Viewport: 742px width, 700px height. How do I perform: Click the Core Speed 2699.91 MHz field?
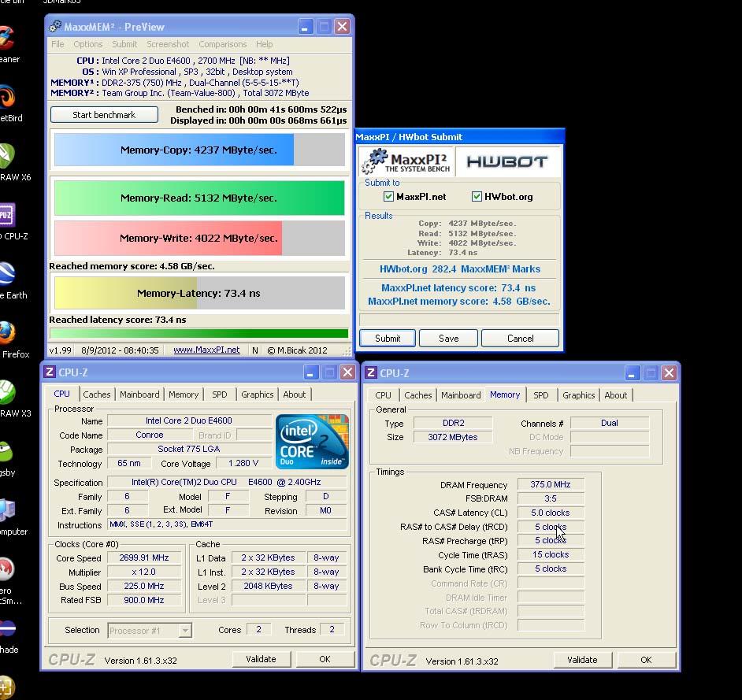tap(144, 557)
